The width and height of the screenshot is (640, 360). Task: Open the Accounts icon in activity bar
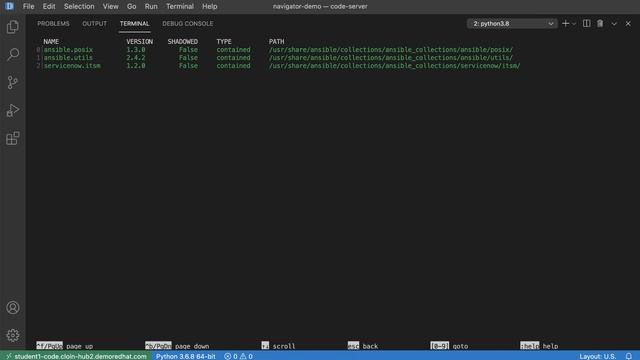(13, 307)
